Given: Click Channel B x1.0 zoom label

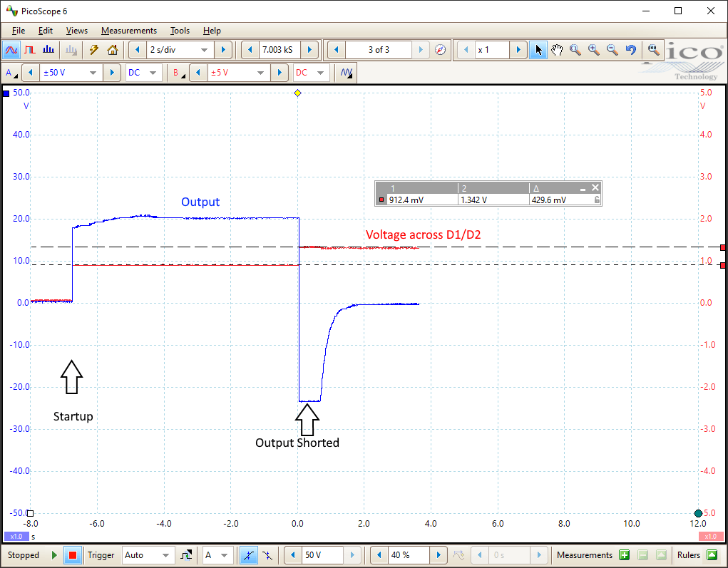Looking at the screenshot, I should pyautogui.click(x=711, y=537).
